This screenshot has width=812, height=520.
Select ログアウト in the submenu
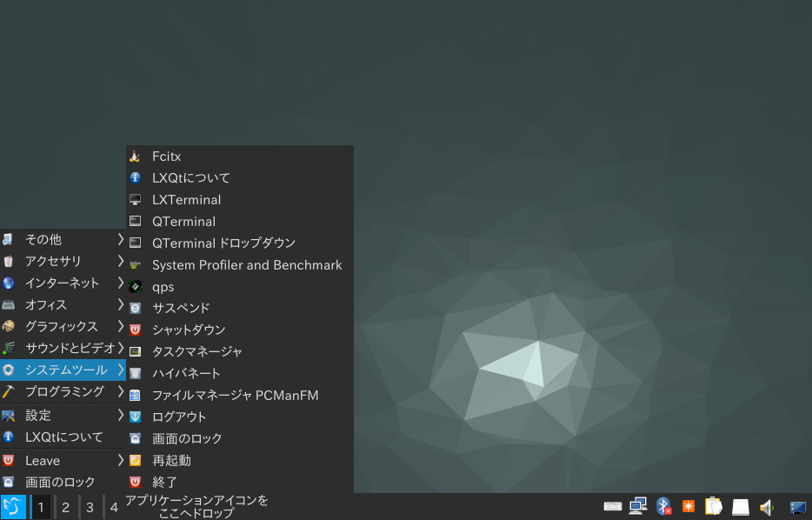[240, 417]
